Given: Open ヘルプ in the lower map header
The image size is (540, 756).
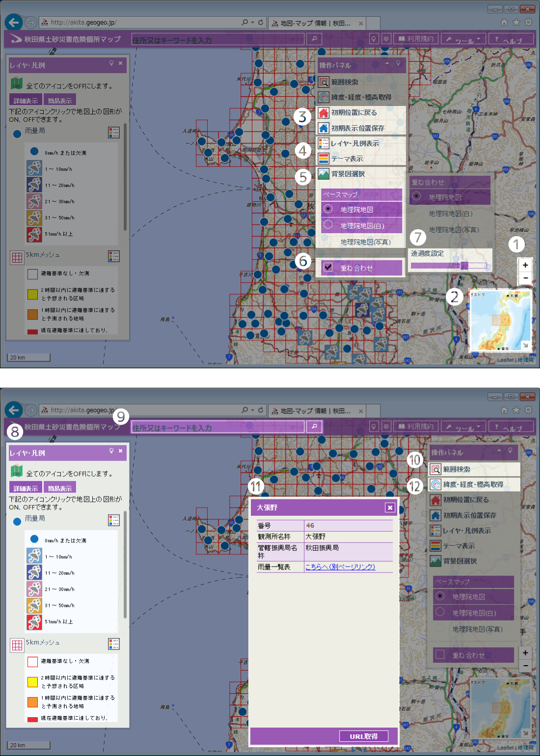Looking at the screenshot, I should (511, 427).
